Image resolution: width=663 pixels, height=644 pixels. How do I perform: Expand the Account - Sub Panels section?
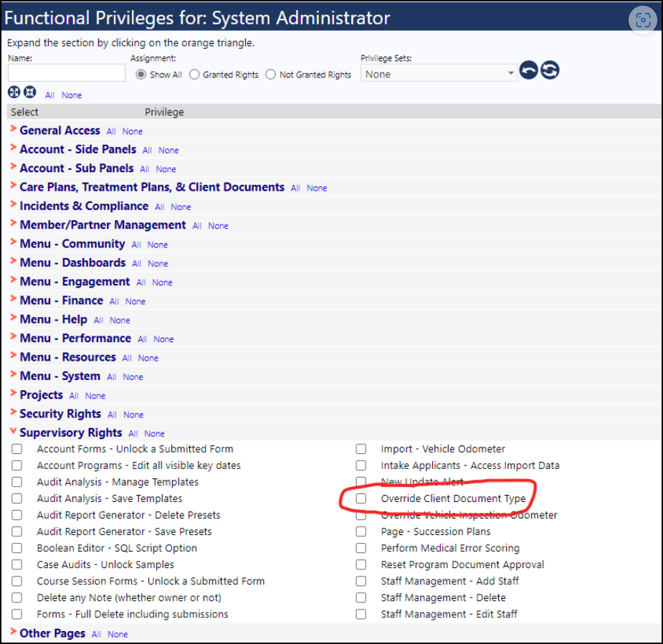click(14, 166)
